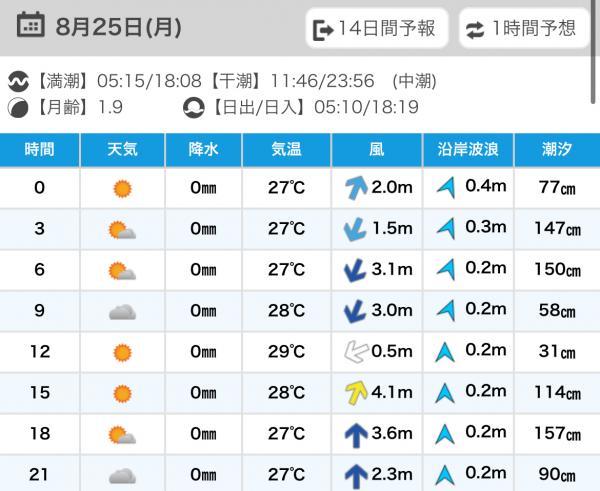Click the cloudy icon in the 9 o'clock row
This screenshot has height=491, width=600.
122,312
